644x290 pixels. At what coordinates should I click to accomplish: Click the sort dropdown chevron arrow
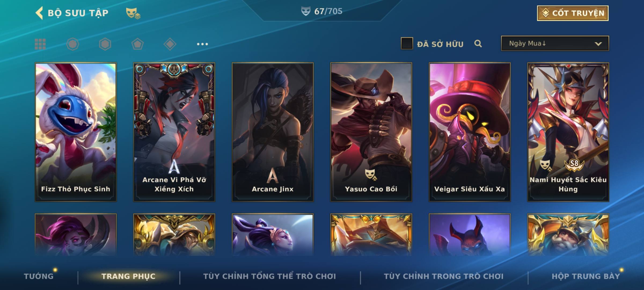(x=598, y=44)
